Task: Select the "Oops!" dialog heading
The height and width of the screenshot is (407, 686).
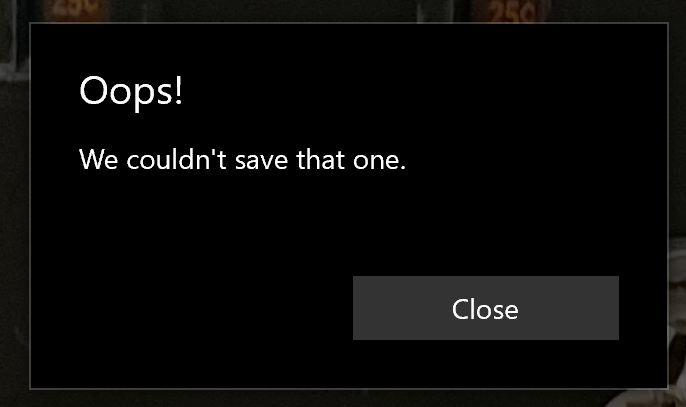Action: 130,91
